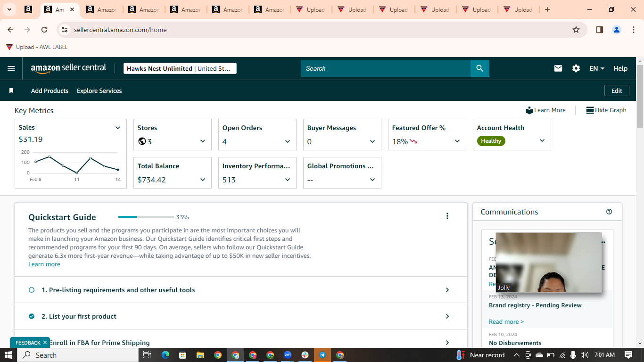Close the Feedback tab with its X
The height and width of the screenshot is (362, 644).
(x=45, y=343)
